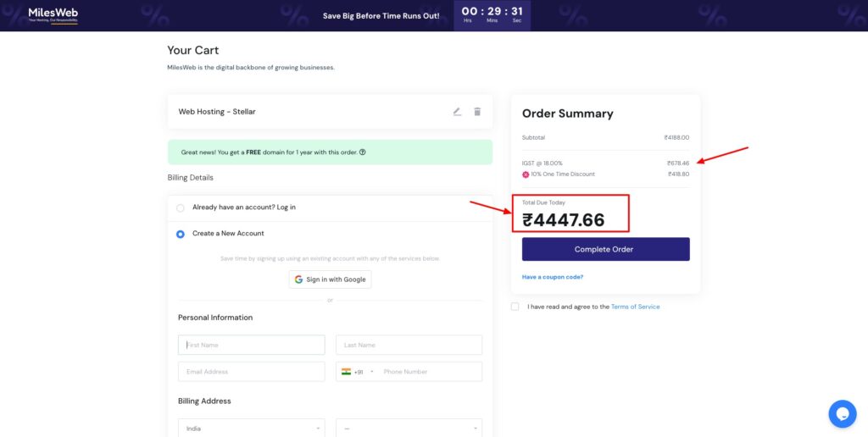The width and height of the screenshot is (868, 437).
Task: Click the free domain help question icon
Action: tap(363, 152)
